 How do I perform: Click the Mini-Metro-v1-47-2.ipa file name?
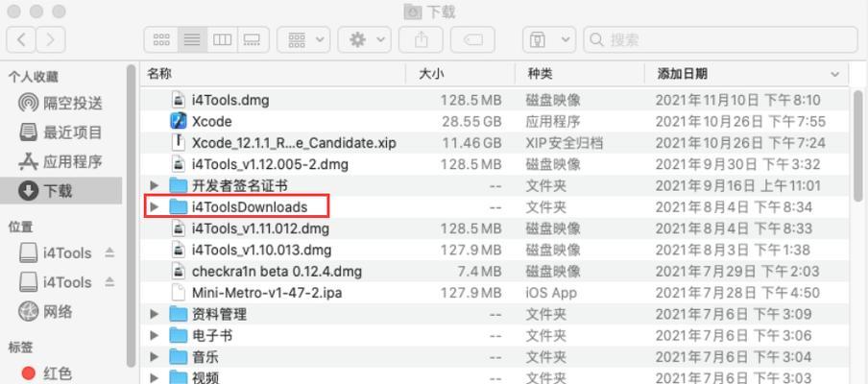(267, 292)
